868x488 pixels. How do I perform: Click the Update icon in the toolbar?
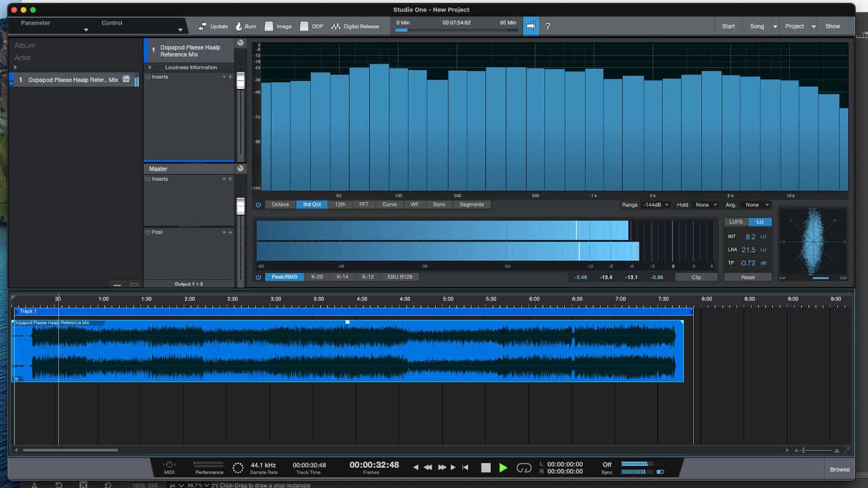pos(202,26)
